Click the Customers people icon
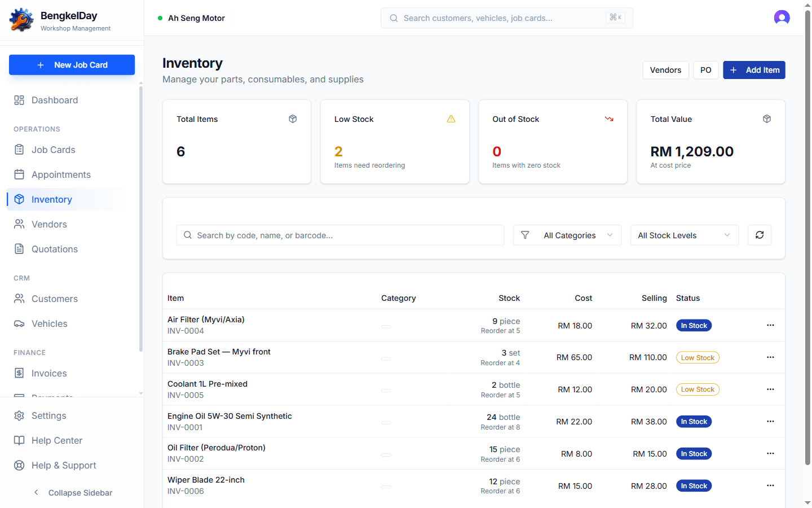 coord(19,299)
